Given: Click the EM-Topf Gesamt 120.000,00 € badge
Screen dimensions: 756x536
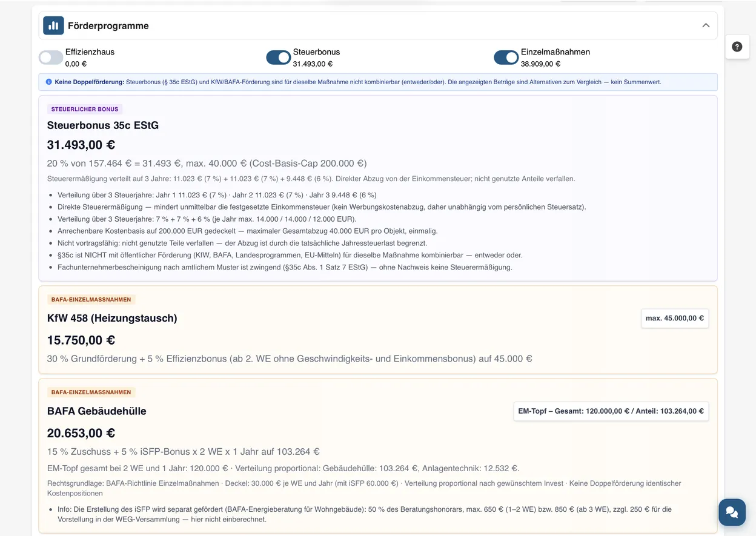Looking at the screenshot, I should pyautogui.click(x=611, y=411).
